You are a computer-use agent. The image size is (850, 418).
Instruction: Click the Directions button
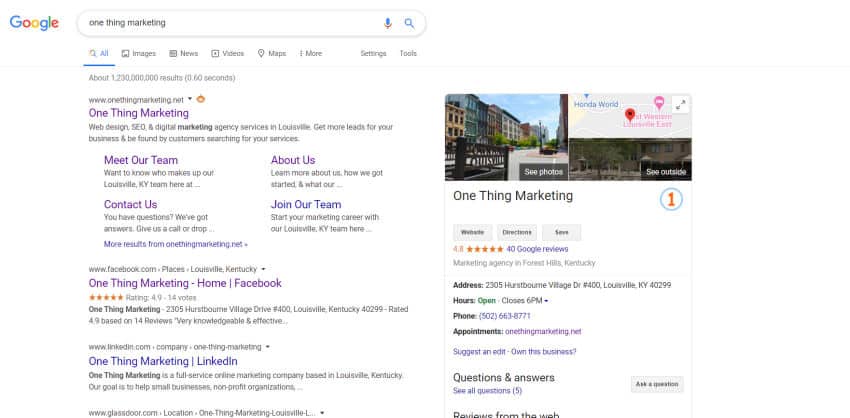coord(517,233)
